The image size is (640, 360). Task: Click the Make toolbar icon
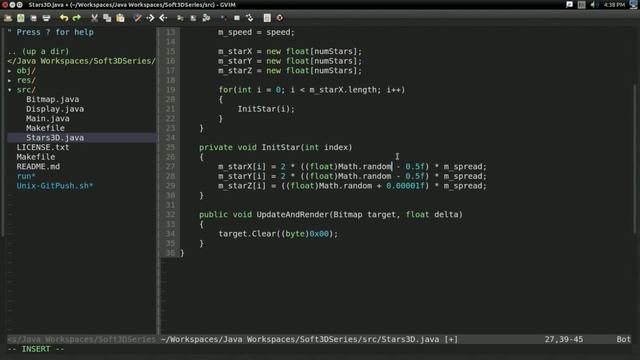tap(223, 18)
